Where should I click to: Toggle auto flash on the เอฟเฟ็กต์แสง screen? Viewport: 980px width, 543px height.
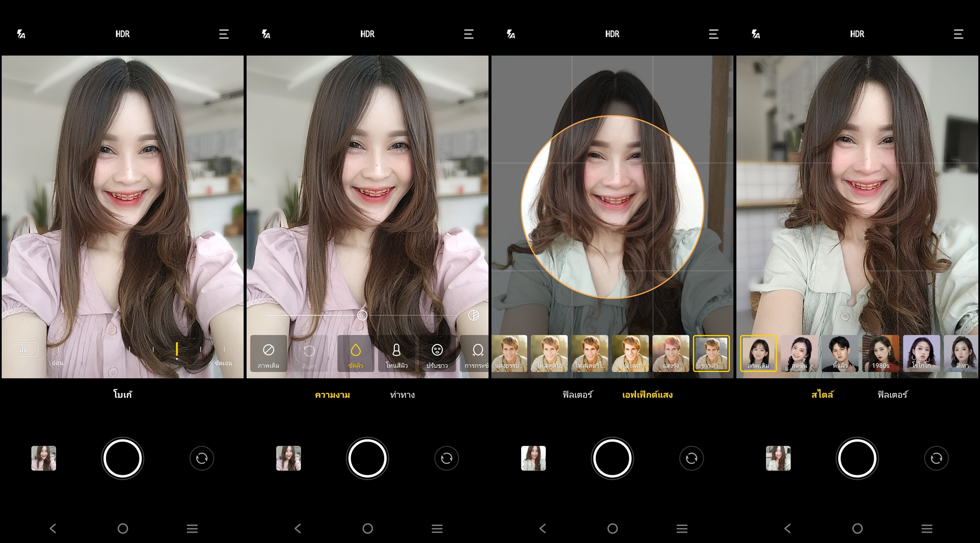click(511, 34)
